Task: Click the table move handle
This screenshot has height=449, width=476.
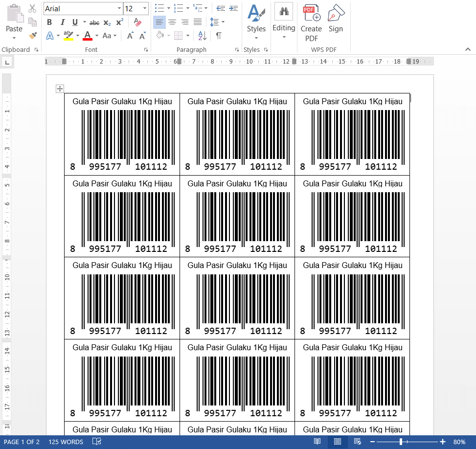Action: tap(60, 89)
